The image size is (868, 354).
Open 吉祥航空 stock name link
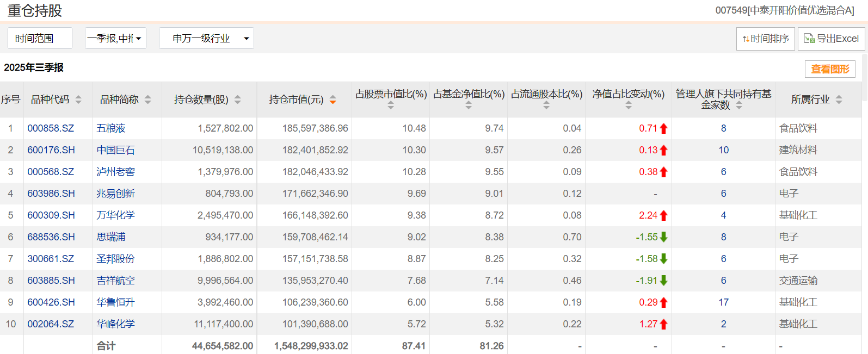click(116, 281)
